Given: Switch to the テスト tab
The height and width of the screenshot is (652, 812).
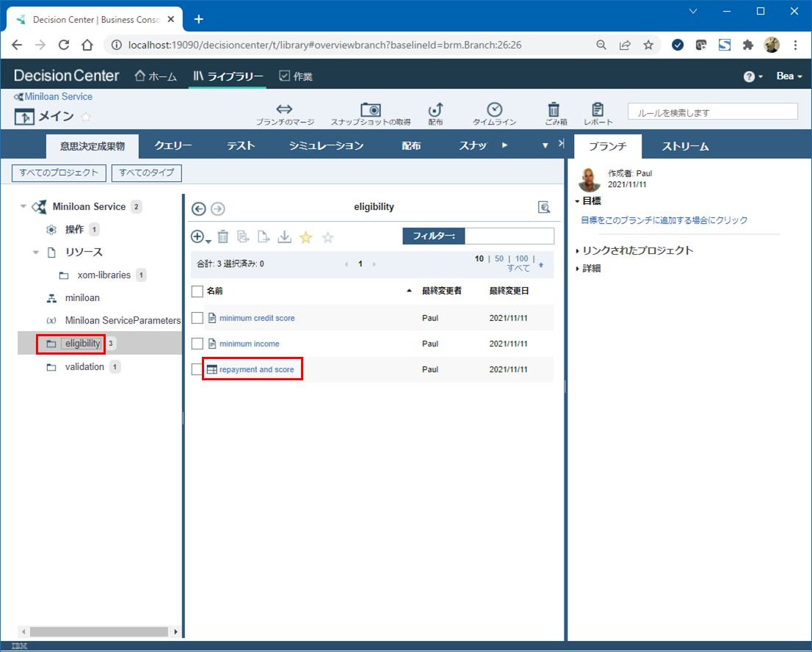Looking at the screenshot, I should pyautogui.click(x=241, y=145).
